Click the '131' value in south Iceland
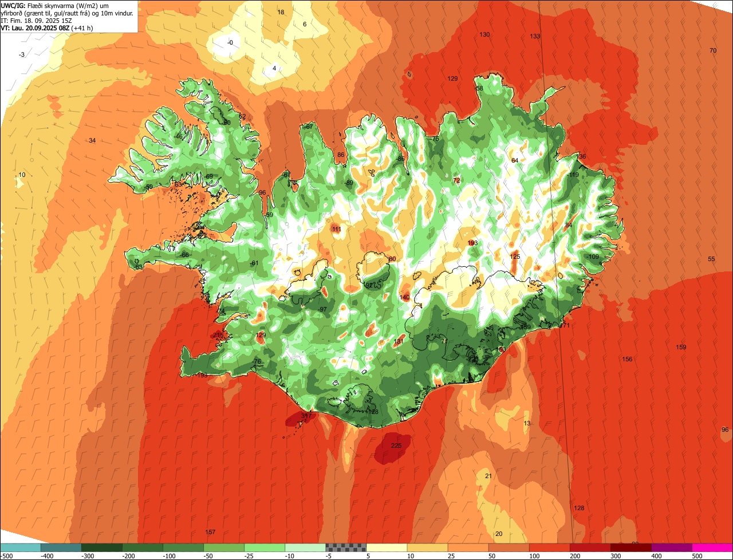The width and height of the screenshot is (733, 560). (399, 341)
